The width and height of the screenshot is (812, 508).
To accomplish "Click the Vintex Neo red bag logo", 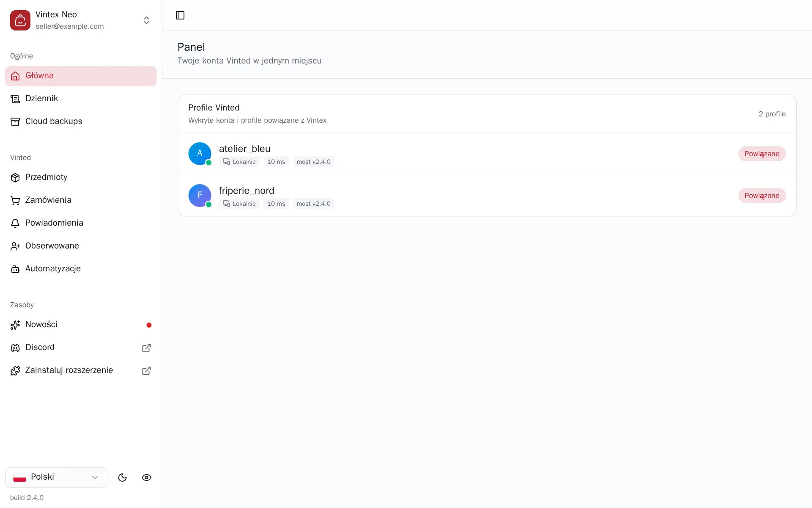I will [x=20, y=20].
